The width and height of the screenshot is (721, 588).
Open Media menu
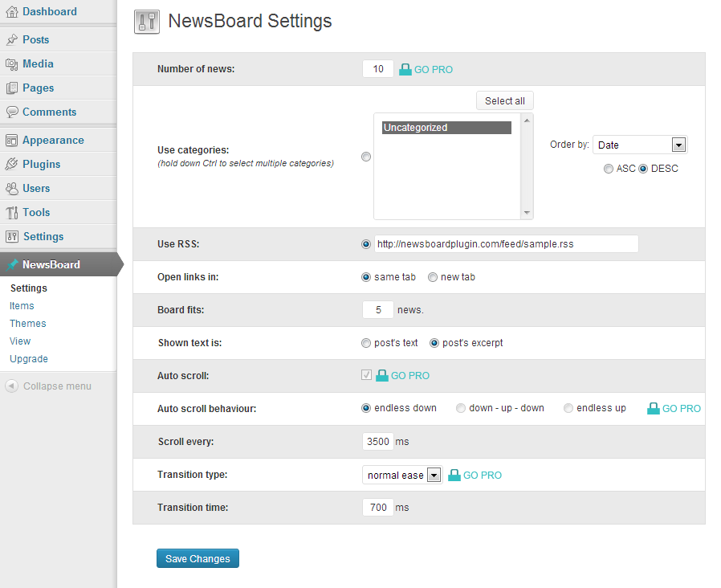[39, 63]
